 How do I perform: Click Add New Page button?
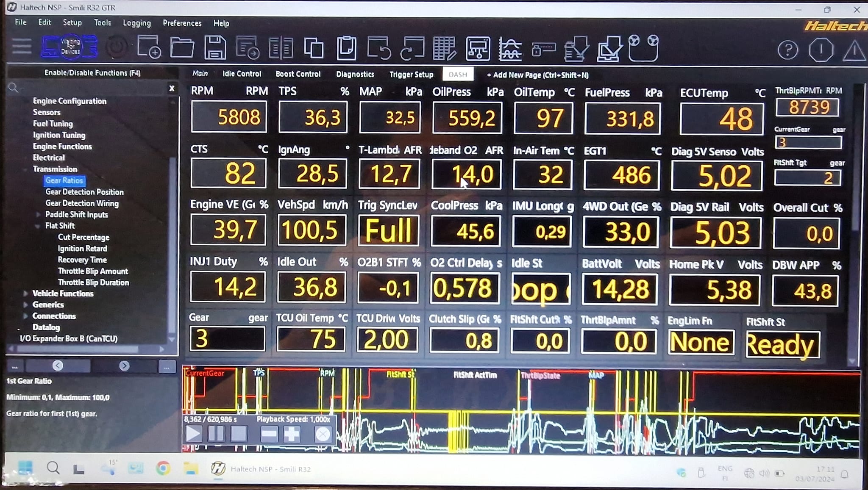(x=538, y=75)
